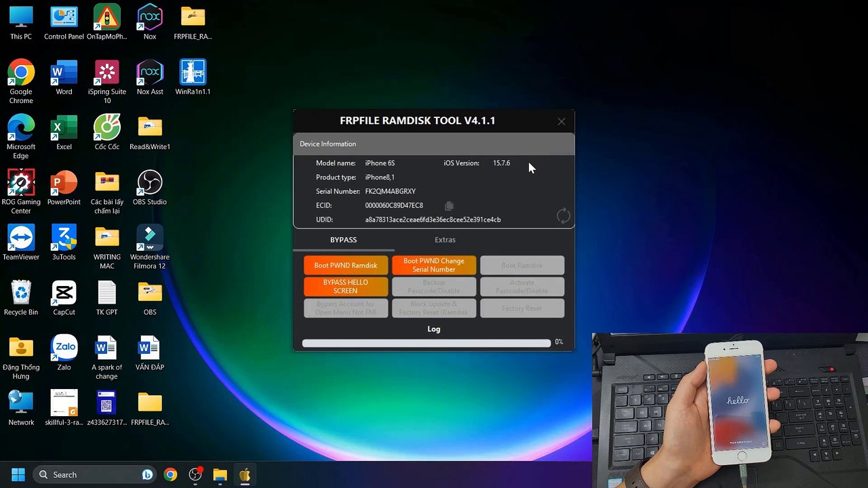
Task: Select the serial number FK2QM4ABGRXY
Action: point(391,192)
